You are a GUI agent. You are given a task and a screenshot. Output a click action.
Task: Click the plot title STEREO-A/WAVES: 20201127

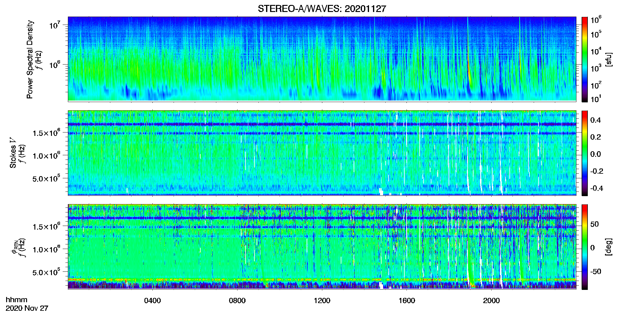tap(322, 9)
